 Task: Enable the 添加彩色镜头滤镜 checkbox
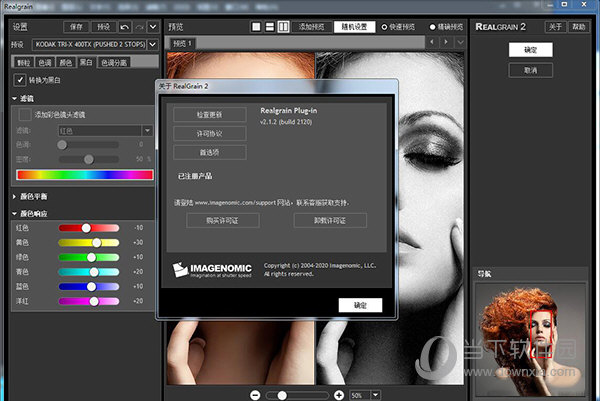(25, 114)
